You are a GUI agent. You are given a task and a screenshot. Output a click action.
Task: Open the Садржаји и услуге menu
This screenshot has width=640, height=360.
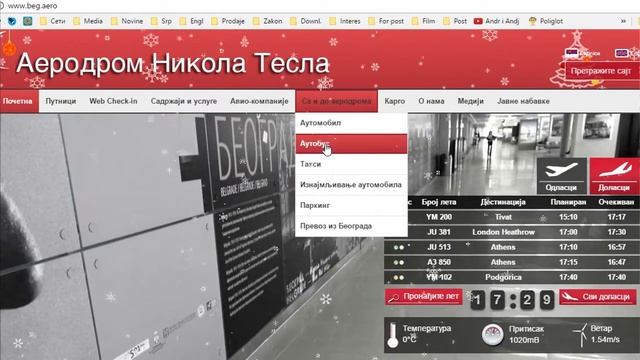(184, 101)
